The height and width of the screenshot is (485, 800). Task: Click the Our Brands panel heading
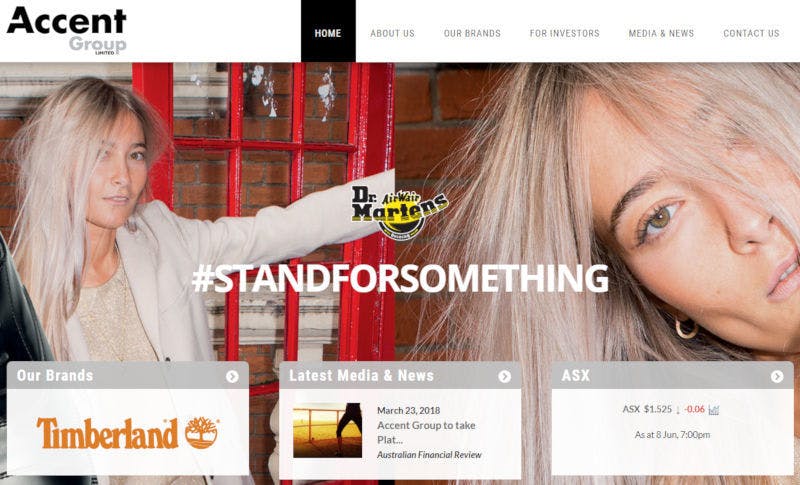click(x=55, y=375)
